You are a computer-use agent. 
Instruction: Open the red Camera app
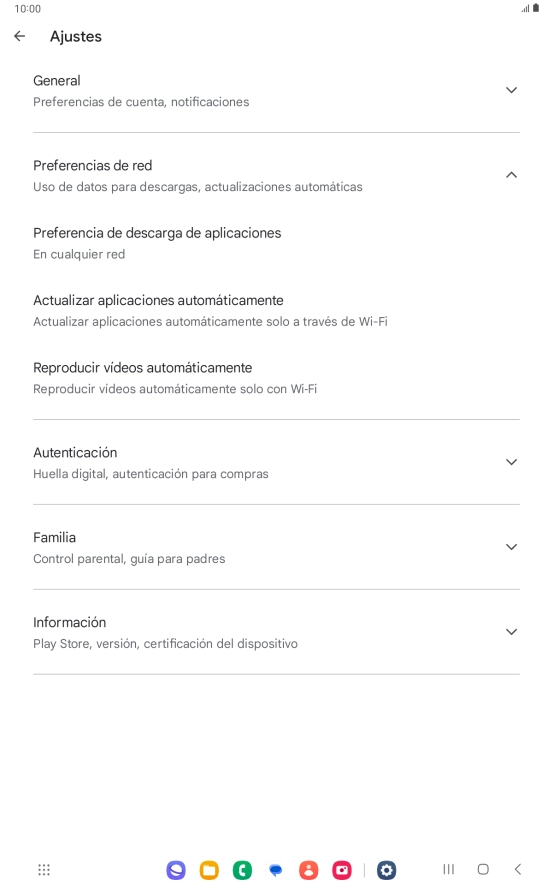pos(342,870)
